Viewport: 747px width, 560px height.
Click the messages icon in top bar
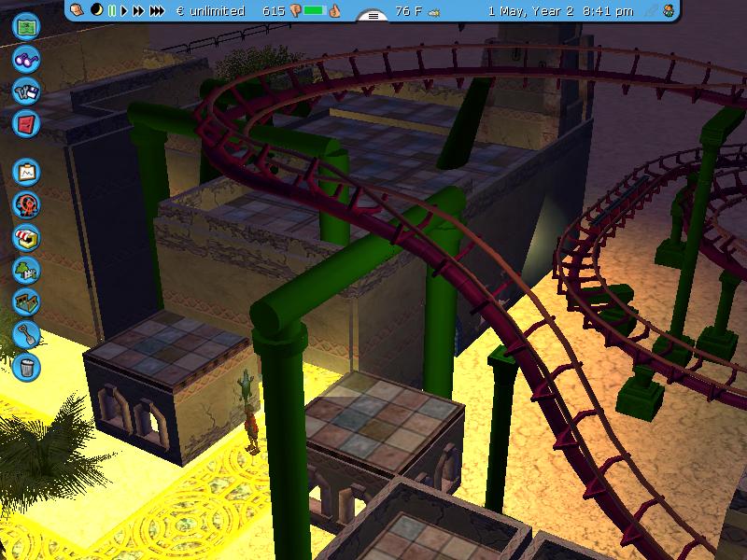(x=77, y=10)
